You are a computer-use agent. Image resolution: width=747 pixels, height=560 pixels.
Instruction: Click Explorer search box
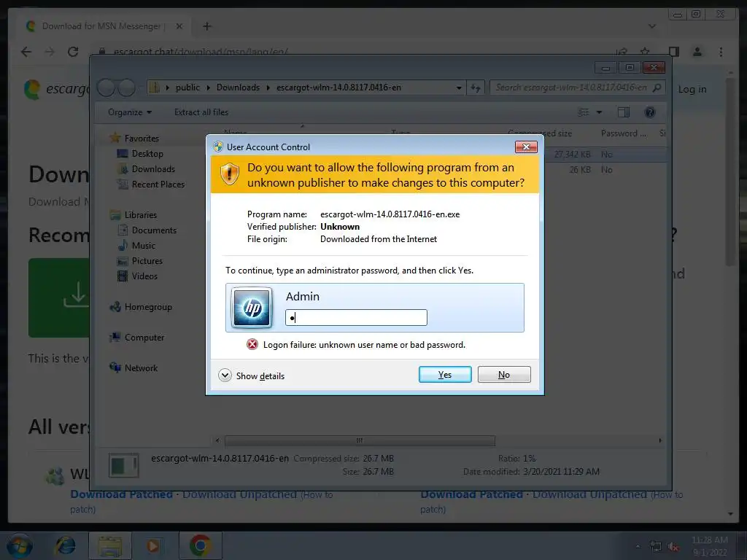[577, 87]
